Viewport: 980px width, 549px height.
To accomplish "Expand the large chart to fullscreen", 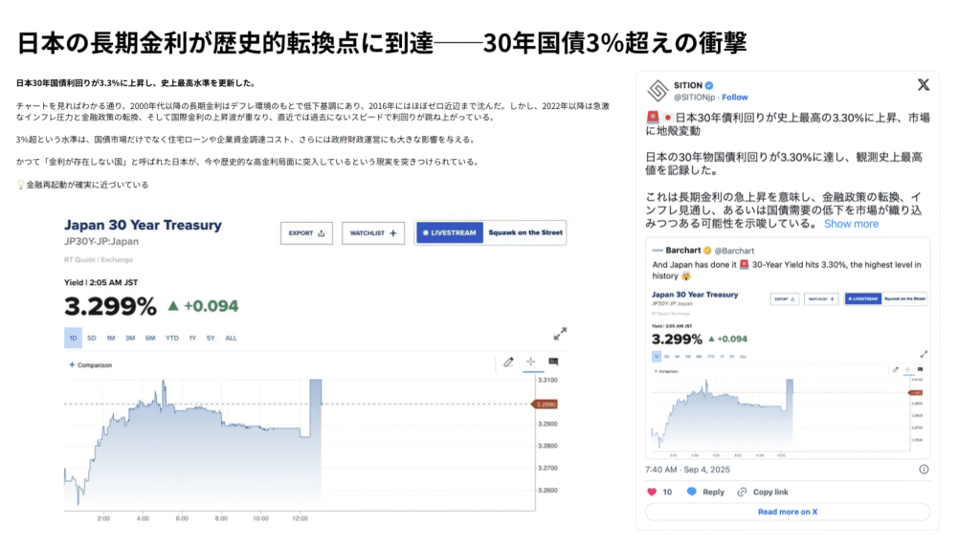I will tap(560, 334).
